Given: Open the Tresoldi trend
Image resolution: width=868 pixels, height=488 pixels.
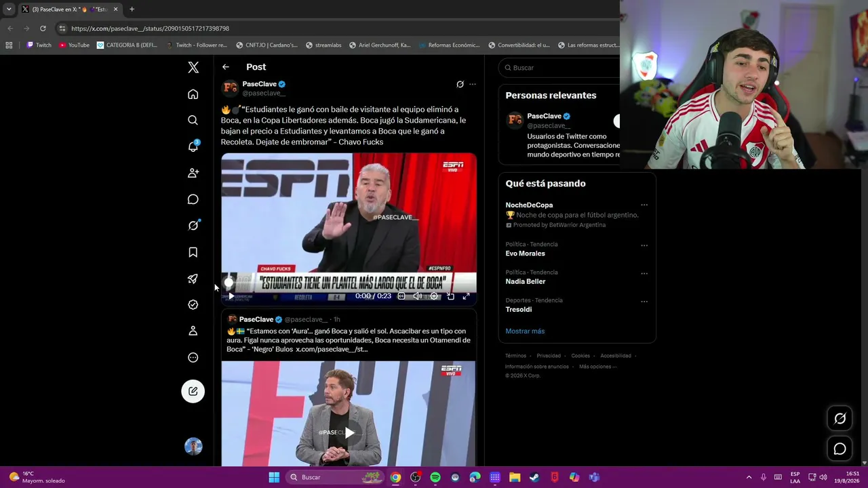Looking at the screenshot, I should [x=518, y=309].
